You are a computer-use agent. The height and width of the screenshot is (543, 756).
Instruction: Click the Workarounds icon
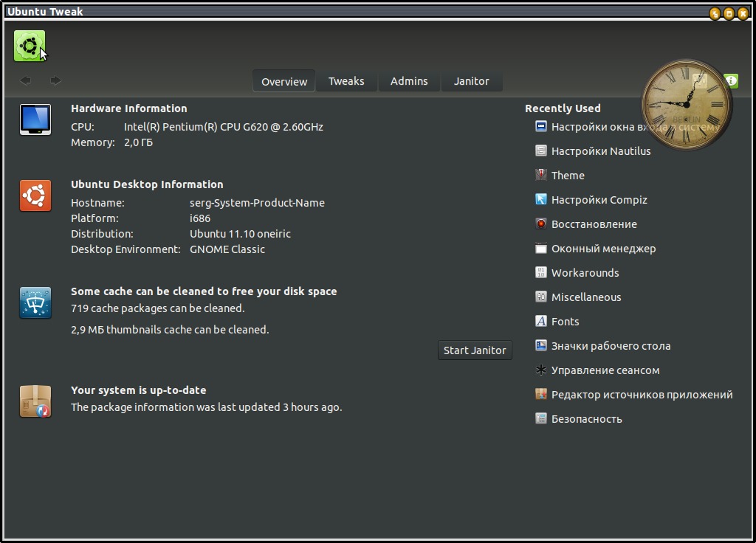541,273
